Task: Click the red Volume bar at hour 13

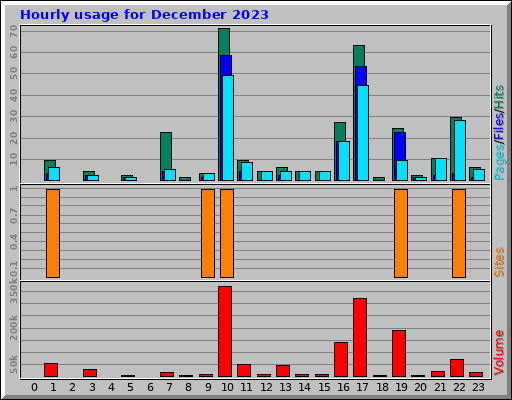Action: click(x=283, y=371)
